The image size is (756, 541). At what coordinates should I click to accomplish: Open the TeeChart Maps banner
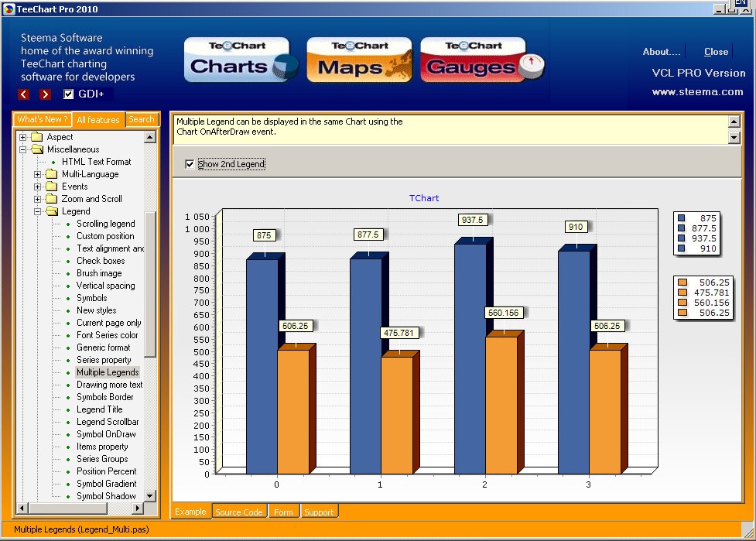tap(360, 60)
